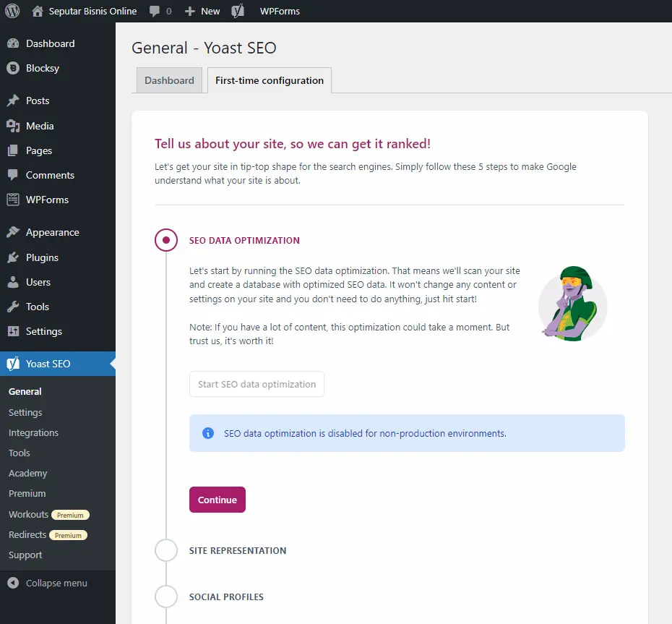Click the Tools wrench icon
This screenshot has height=624, width=672.
[x=13, y=306]
